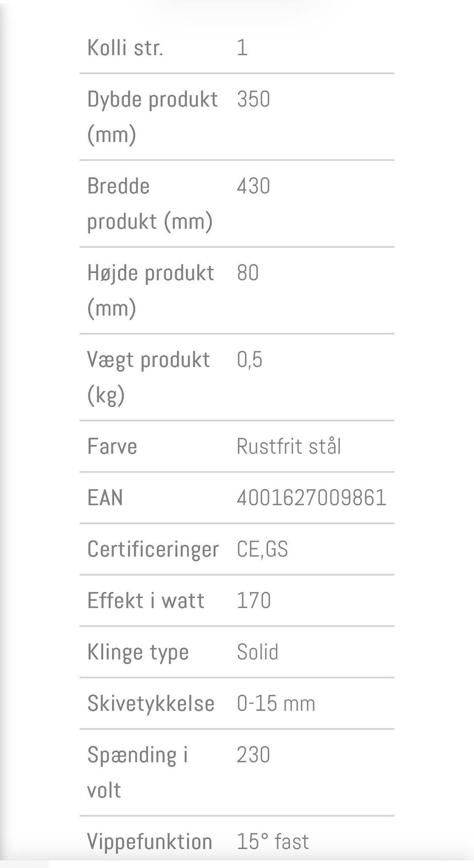
Task: Tap the wattage value 170
Action: click(x=254, y=600)
